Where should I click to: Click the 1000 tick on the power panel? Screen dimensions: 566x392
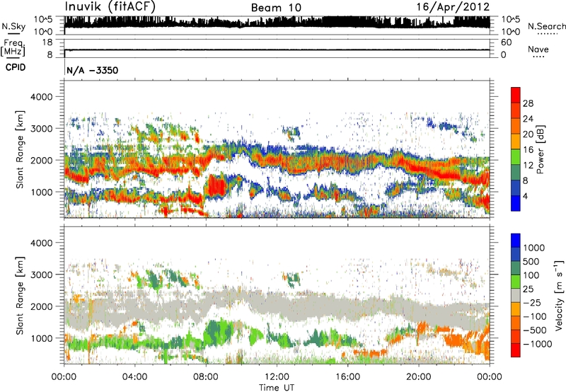[41, 192]
